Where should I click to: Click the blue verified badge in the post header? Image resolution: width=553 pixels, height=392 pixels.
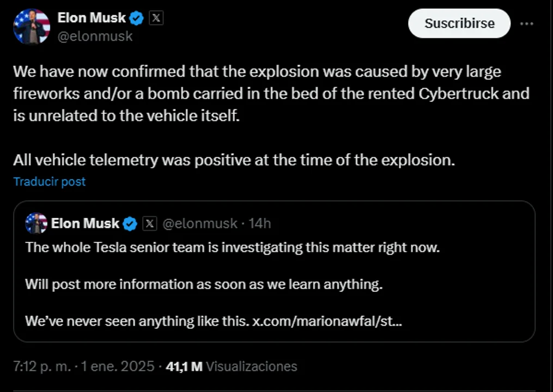136,19
